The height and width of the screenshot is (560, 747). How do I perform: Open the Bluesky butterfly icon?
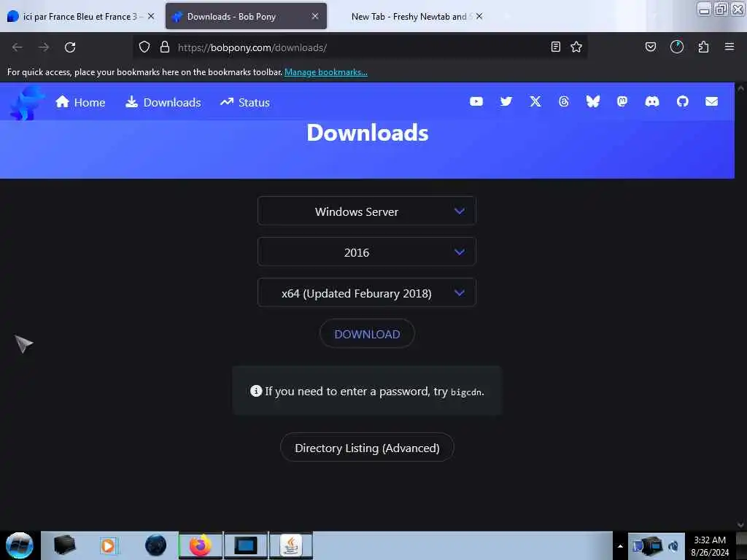coord(592,101)
